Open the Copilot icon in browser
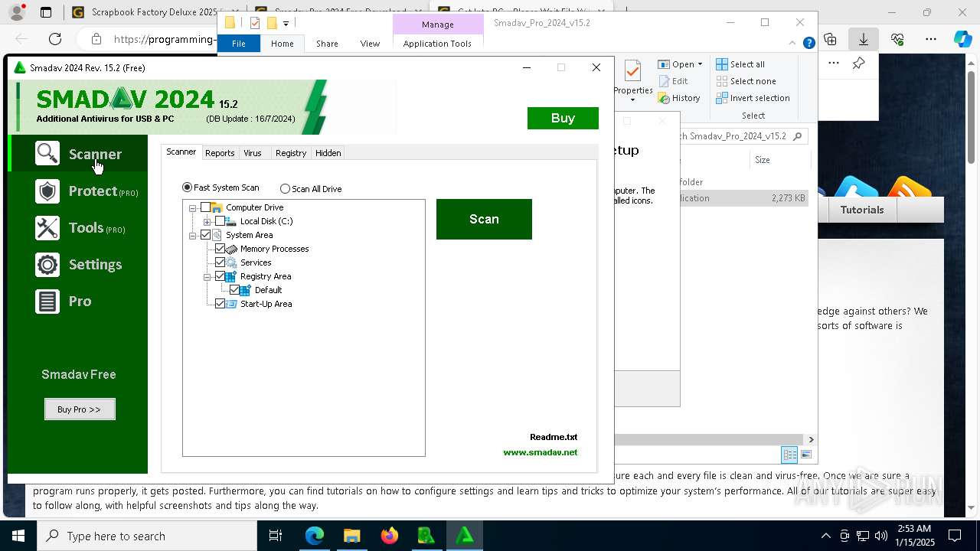 962,39
